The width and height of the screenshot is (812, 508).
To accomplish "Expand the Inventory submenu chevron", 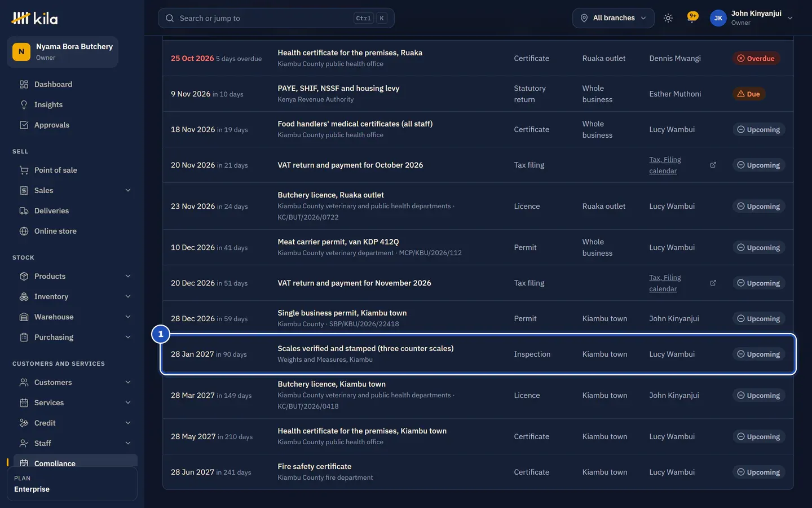I will point(128,296).
